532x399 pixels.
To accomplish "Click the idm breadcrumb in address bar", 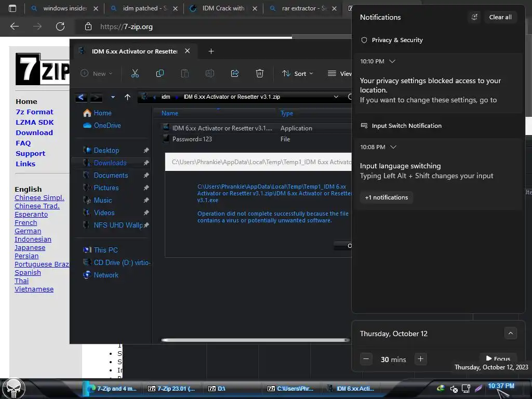I will tap(166, 97).
